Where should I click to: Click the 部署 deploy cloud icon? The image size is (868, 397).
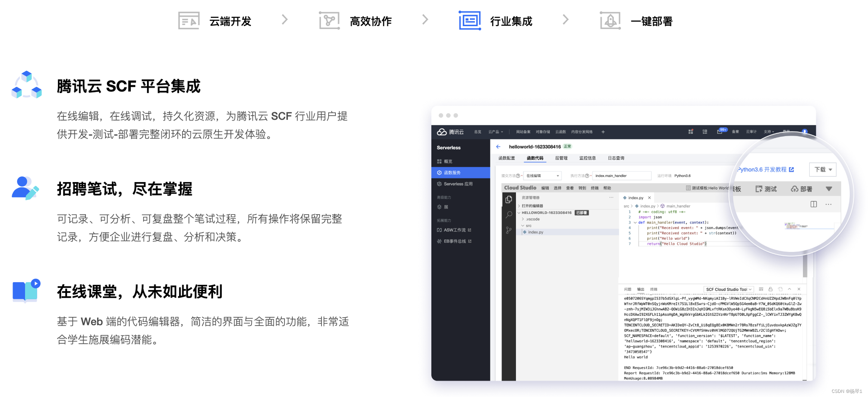click(795, 190)
